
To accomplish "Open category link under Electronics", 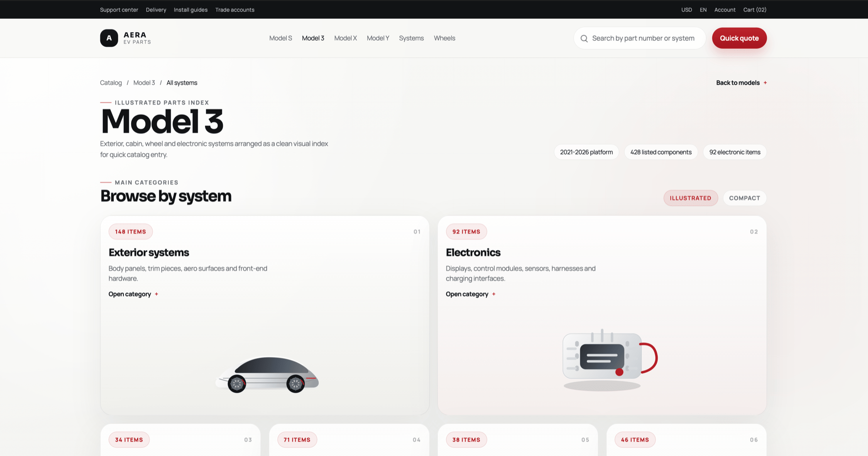I will click(x=471, y=294).
